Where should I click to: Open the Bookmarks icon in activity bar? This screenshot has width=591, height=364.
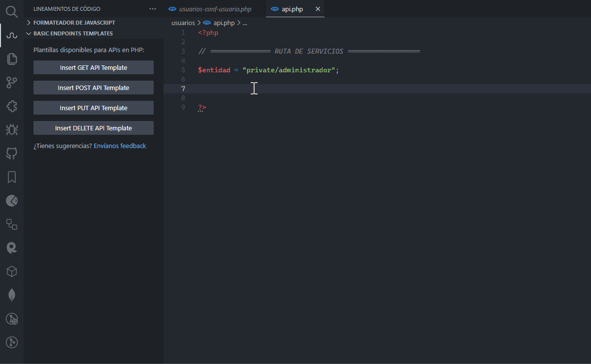[x=12, y=177]
